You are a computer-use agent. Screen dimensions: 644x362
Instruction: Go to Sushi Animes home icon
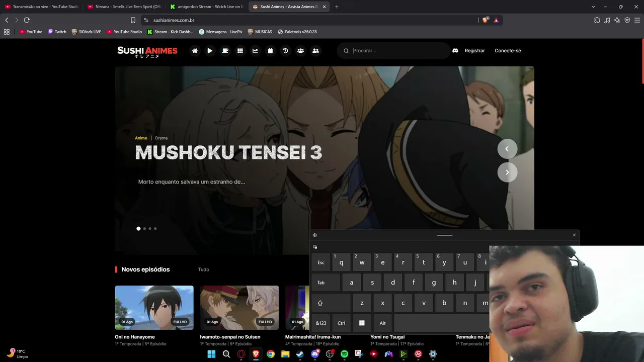tap(195, 51)
